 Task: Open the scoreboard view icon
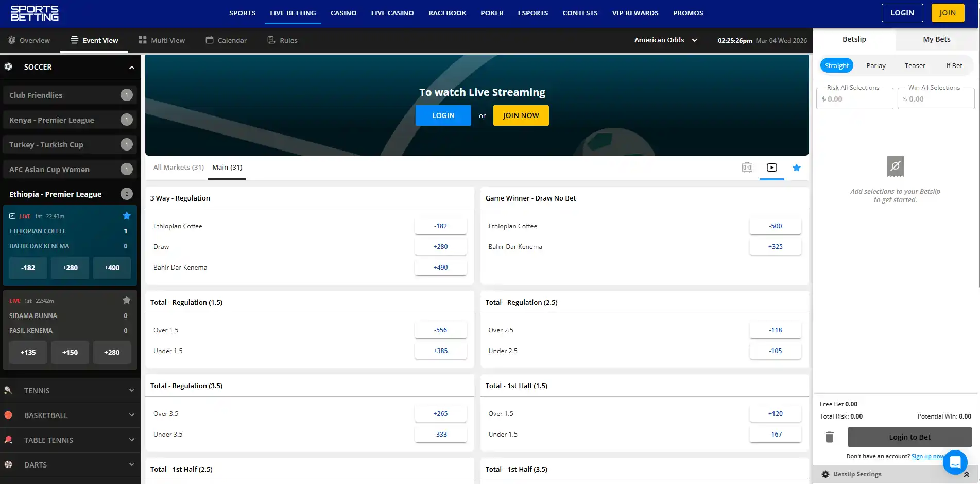pyautogui.click(x=747, y=168)
